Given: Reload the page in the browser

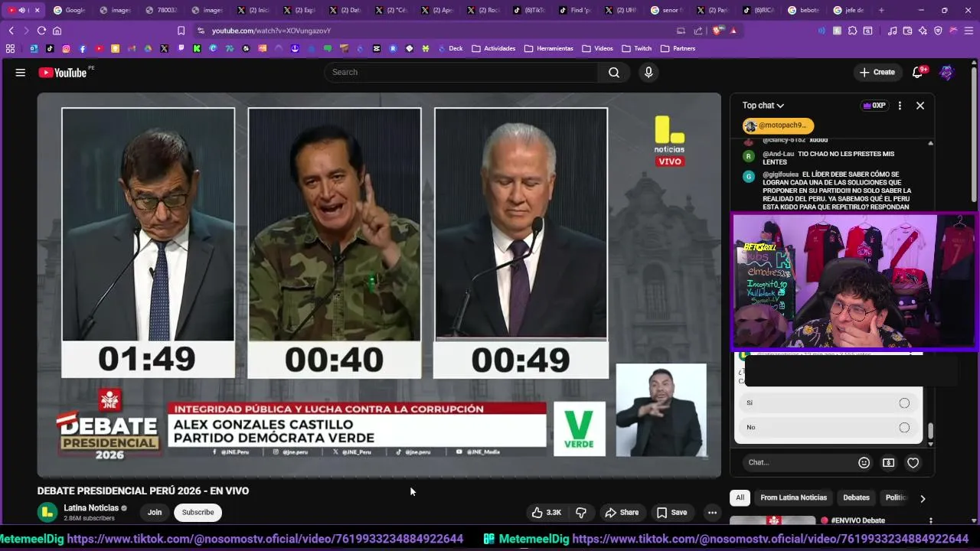Looking at the screenshot, I should click(41, 31).
